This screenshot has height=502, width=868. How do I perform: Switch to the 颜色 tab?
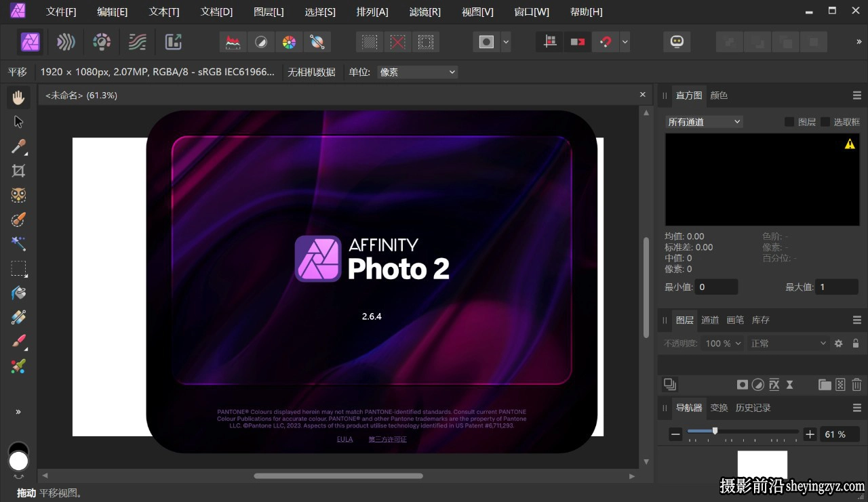tap(719, 96)
